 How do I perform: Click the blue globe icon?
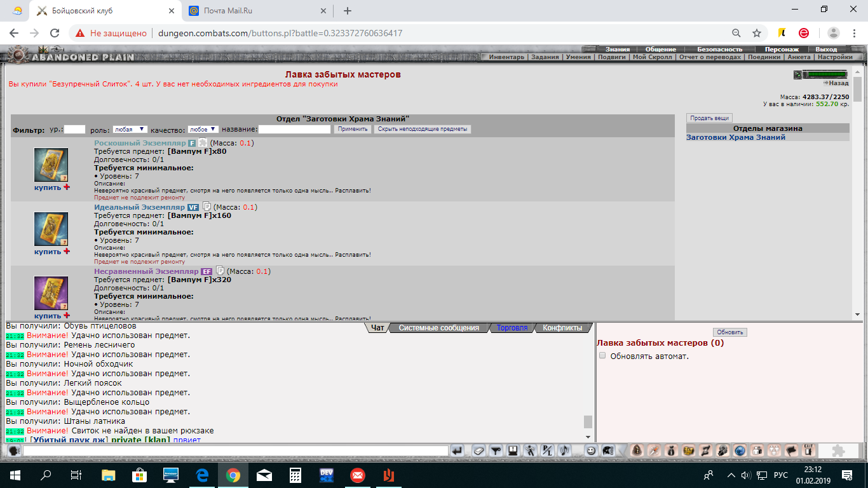click(740, 451)
